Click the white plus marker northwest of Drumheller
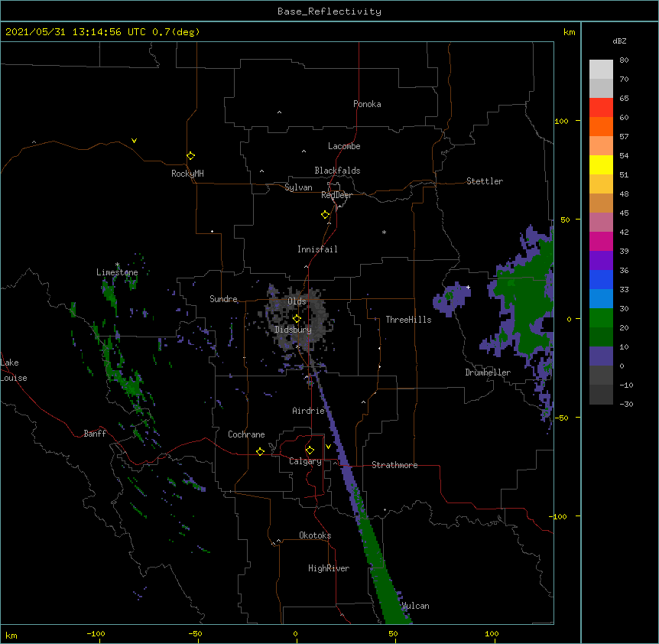This screenshot has height=644, width=659. pos(468,288)
